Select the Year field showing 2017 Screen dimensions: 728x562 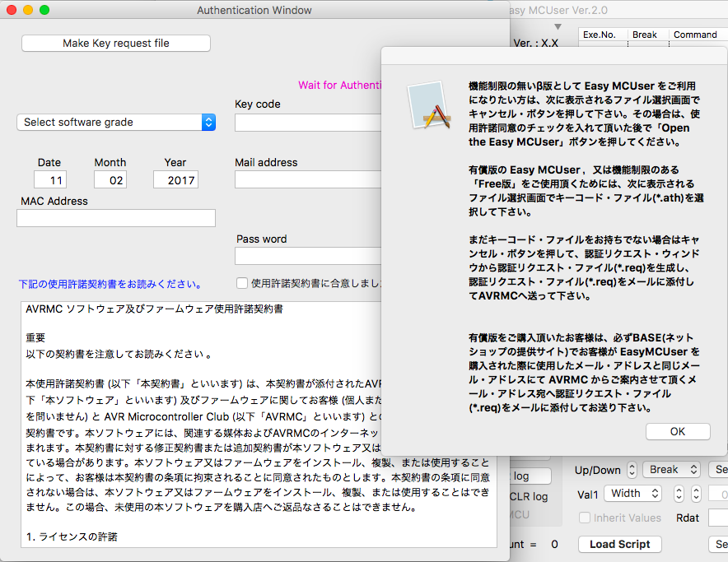pyautogui.click(x=175, y=180)
